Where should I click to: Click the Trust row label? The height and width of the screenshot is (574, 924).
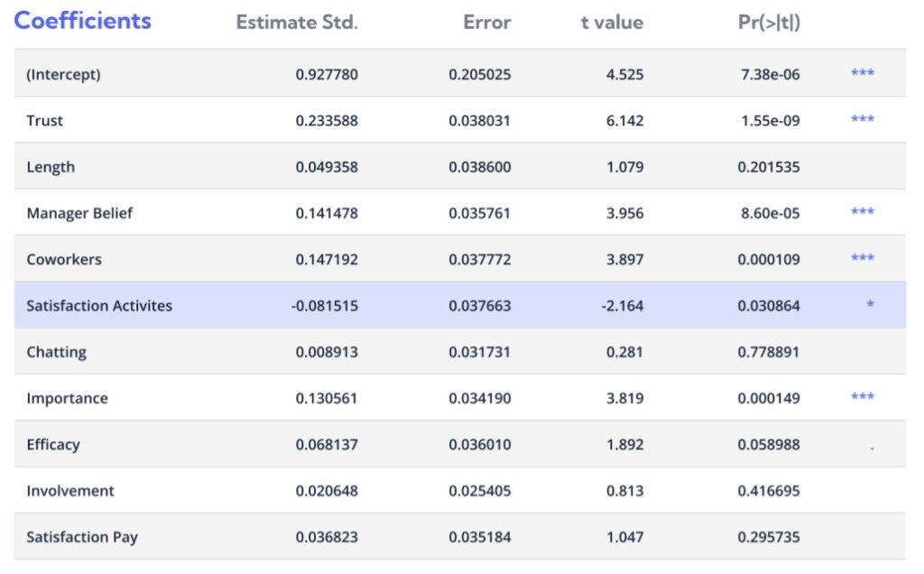tap(45, 120)
